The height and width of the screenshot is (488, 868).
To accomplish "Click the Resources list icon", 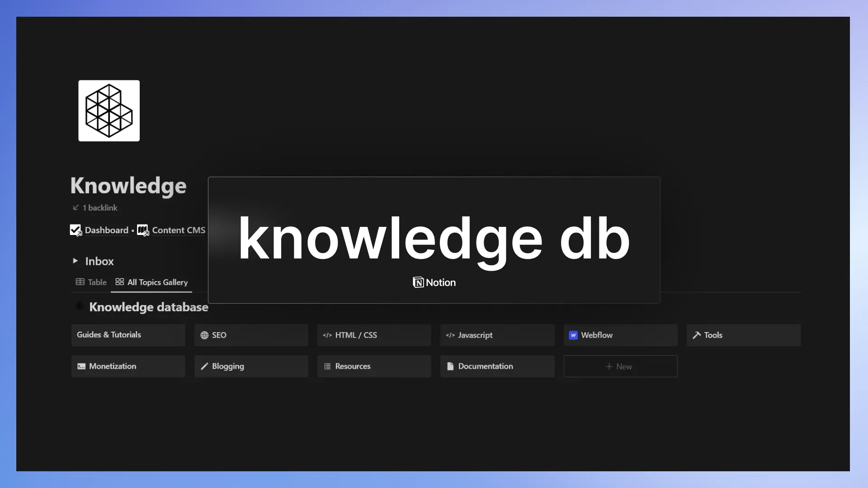I will 327,366.
